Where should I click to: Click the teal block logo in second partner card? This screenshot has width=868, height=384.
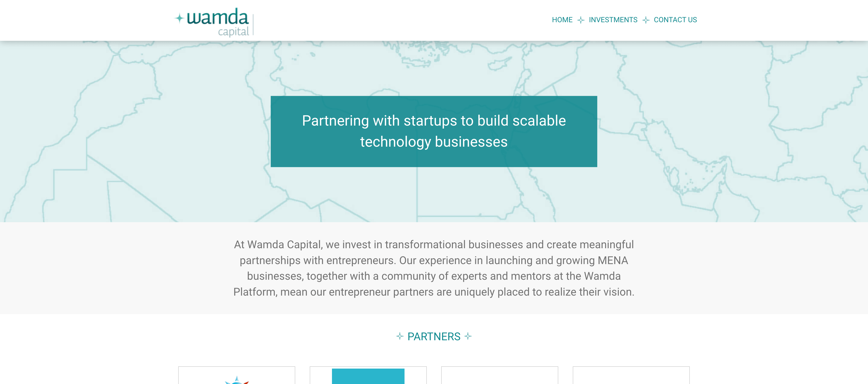(368, 377)
